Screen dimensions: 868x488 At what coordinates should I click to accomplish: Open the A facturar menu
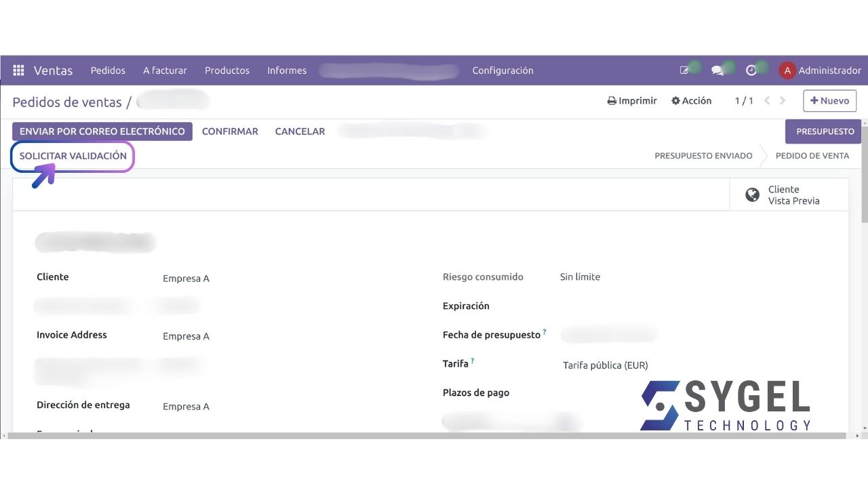pos(165,70)
